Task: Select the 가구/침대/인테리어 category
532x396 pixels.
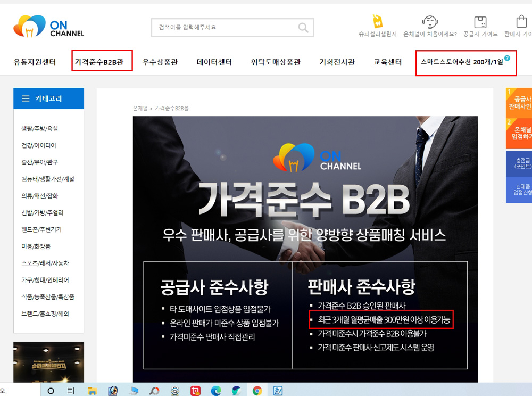Action: pyautogui.click(x=45, y=280)
